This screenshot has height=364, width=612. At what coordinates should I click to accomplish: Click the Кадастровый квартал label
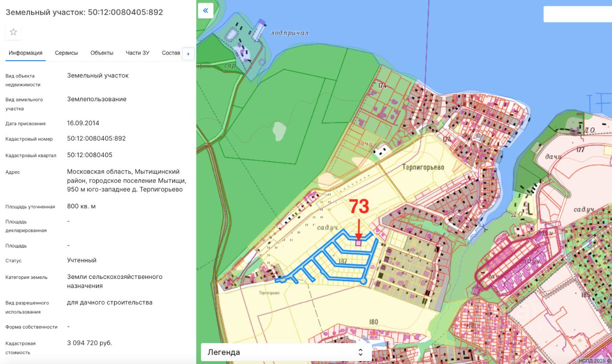click(31, 156)
